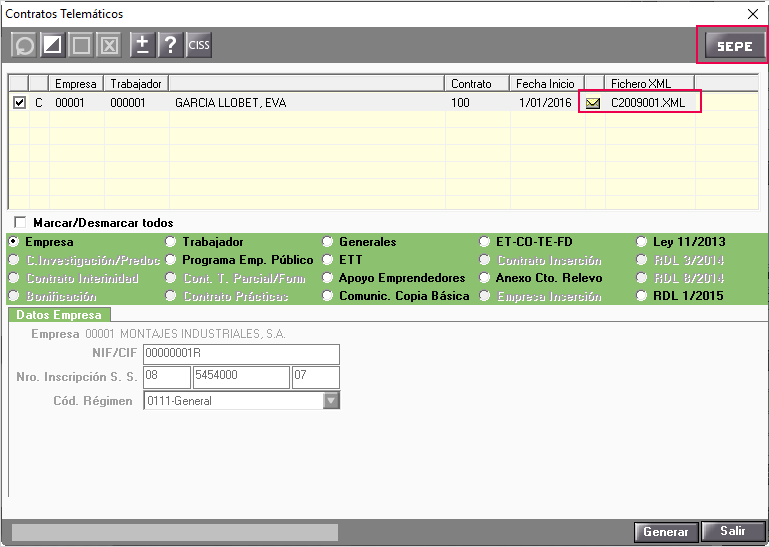Open the Cód. Régimen dropdown arrow
Image resolution: width=770 pixels, height=547 pixels.
click(x=331, y=401)
